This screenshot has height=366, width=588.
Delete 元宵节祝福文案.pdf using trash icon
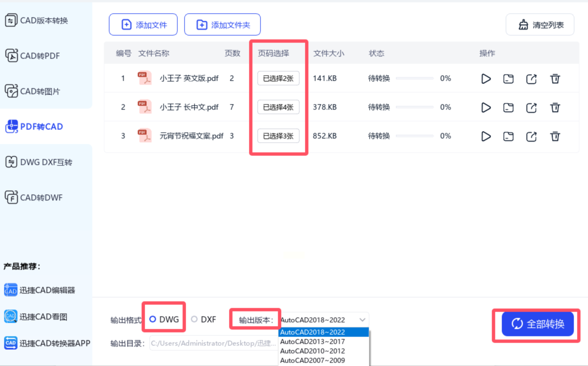pos(555,136)
